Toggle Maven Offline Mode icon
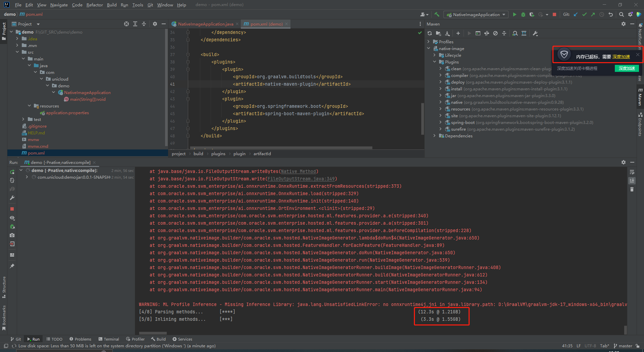Viewport: 644px width, 352px height. click(x=487, y=33)
